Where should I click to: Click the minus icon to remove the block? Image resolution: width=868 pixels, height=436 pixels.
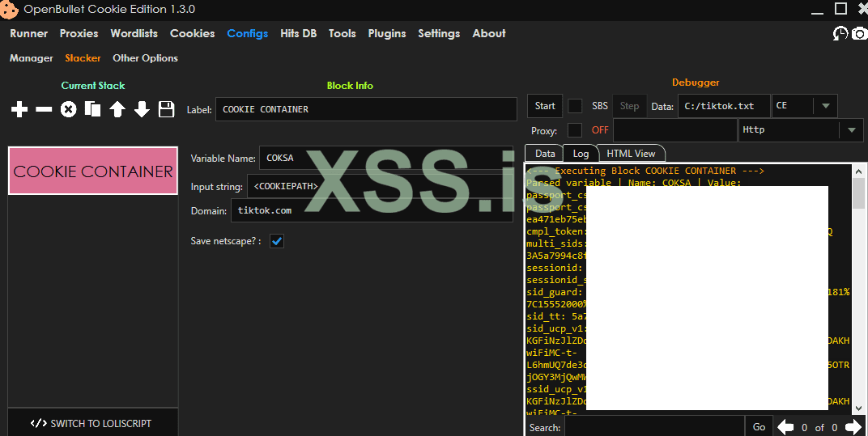click(44, 109)
